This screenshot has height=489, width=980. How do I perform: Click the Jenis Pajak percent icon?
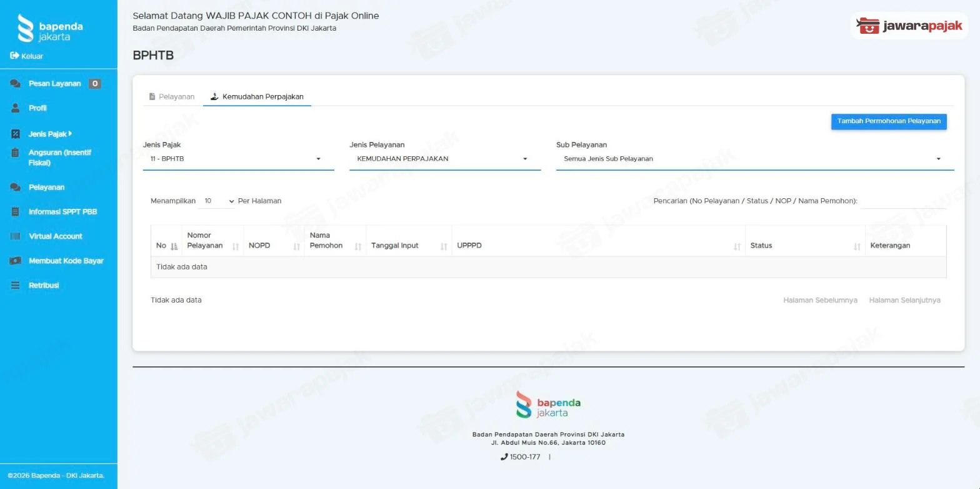[x=16, y=134]
